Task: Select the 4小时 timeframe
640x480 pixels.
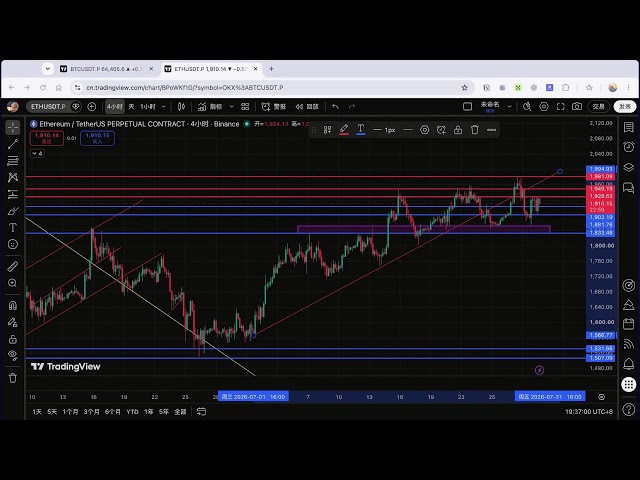Action: point(115,107)
